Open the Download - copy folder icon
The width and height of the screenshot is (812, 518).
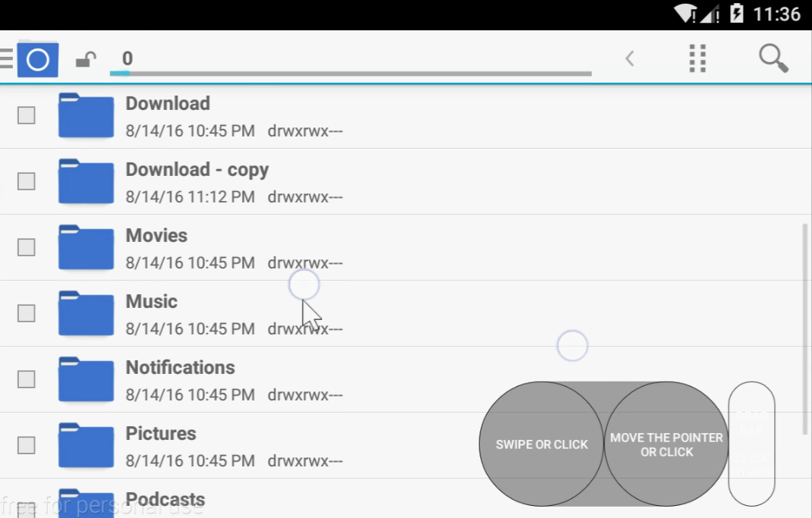point(86,181)
